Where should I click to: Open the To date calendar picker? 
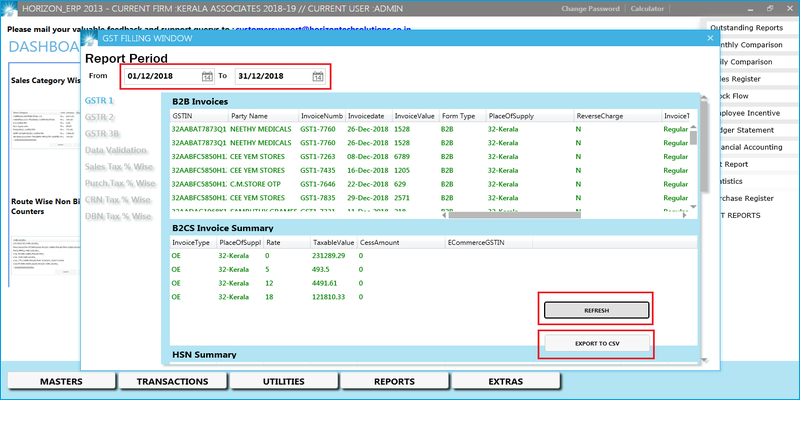pos(316,77)
